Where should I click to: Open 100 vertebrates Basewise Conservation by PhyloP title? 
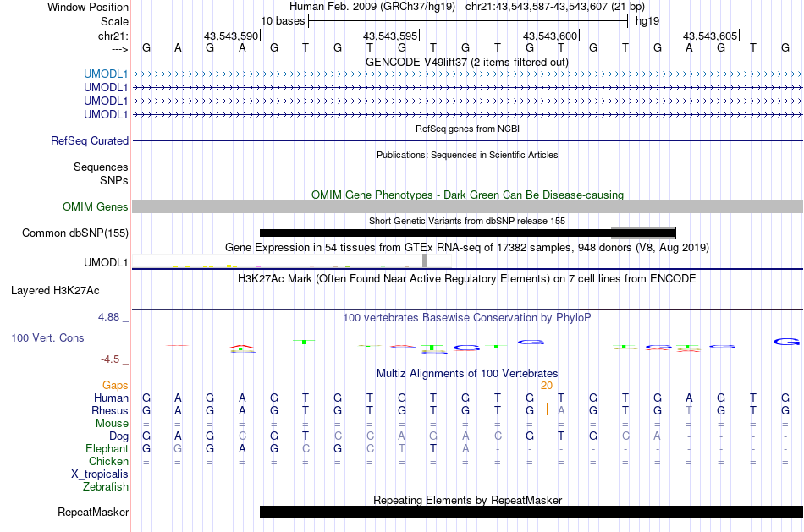467,318
